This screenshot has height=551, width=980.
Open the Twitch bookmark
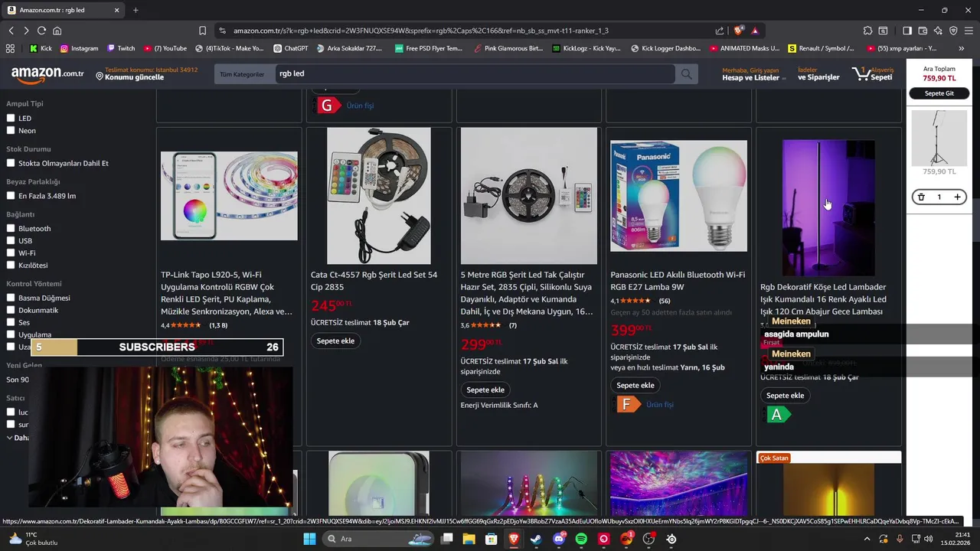(121, 48)
